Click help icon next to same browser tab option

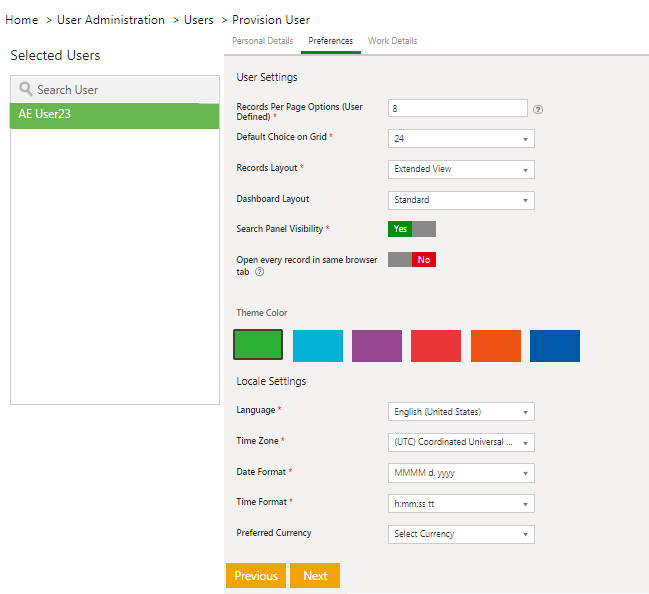coord(260,272)
